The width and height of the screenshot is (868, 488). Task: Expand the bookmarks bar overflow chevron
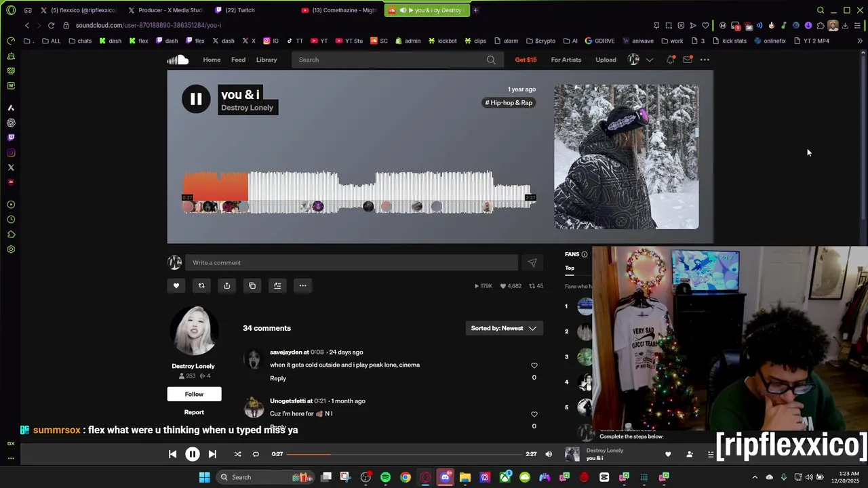pos(860,41)
